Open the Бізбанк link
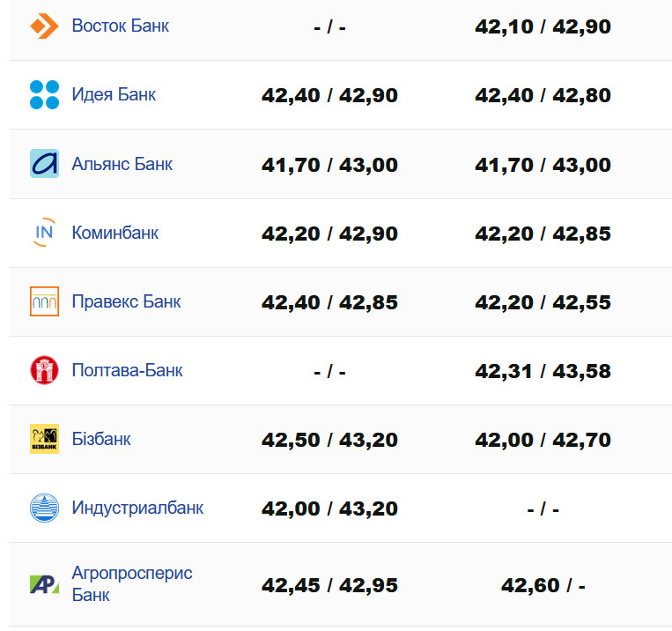672x631 pixels. [101, 439]
